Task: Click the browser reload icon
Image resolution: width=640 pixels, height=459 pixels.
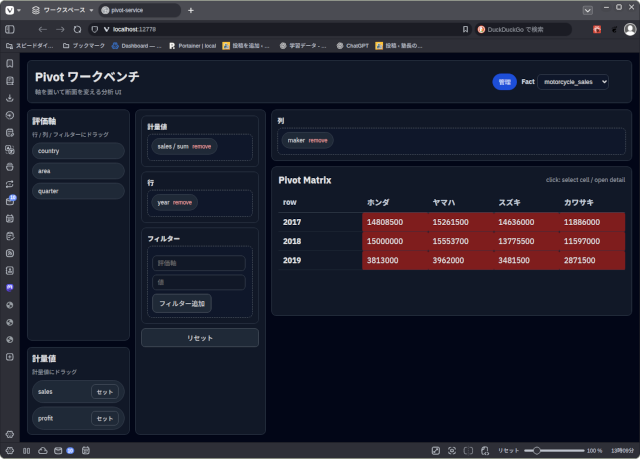Action: [x=77, y=29]
